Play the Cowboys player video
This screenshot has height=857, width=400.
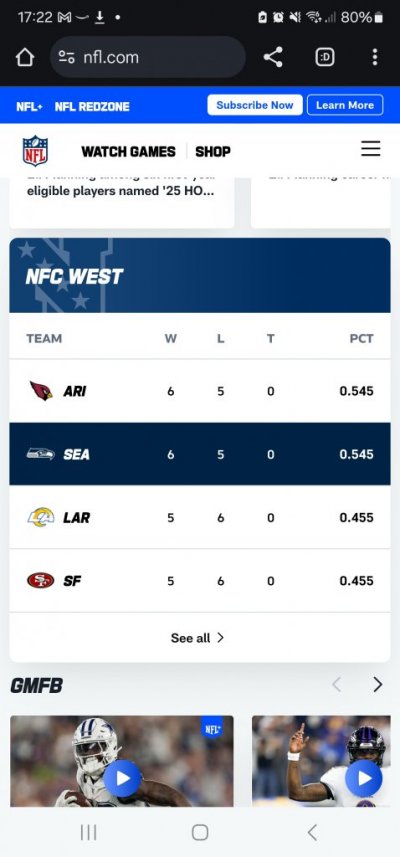click(x=122, y=777)
